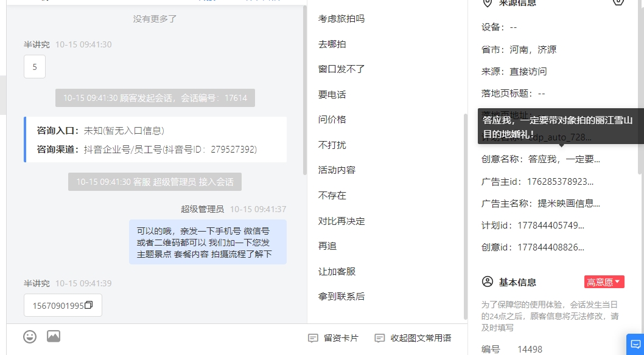Click the 咨询入口 未知 info text
This screenshot has height=355, width=644.
pyautogui.click(x=100, y=131)
